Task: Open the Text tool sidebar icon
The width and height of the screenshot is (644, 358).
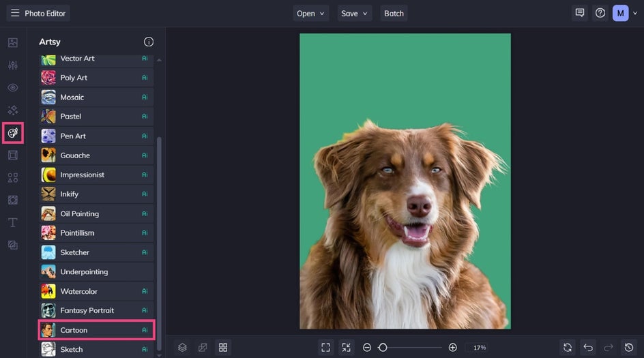Action: coord(13,222)
